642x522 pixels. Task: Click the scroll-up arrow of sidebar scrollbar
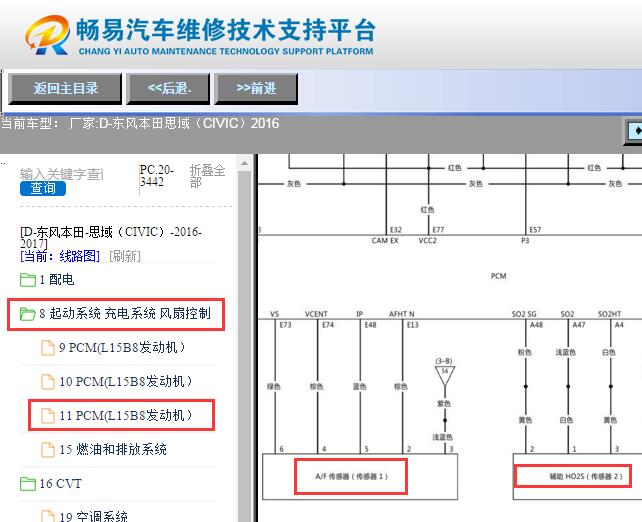[244, 164]
